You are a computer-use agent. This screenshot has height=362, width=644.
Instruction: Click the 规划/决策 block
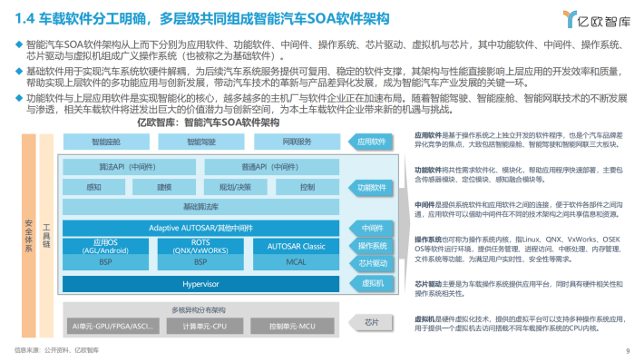tap(235, 188)
